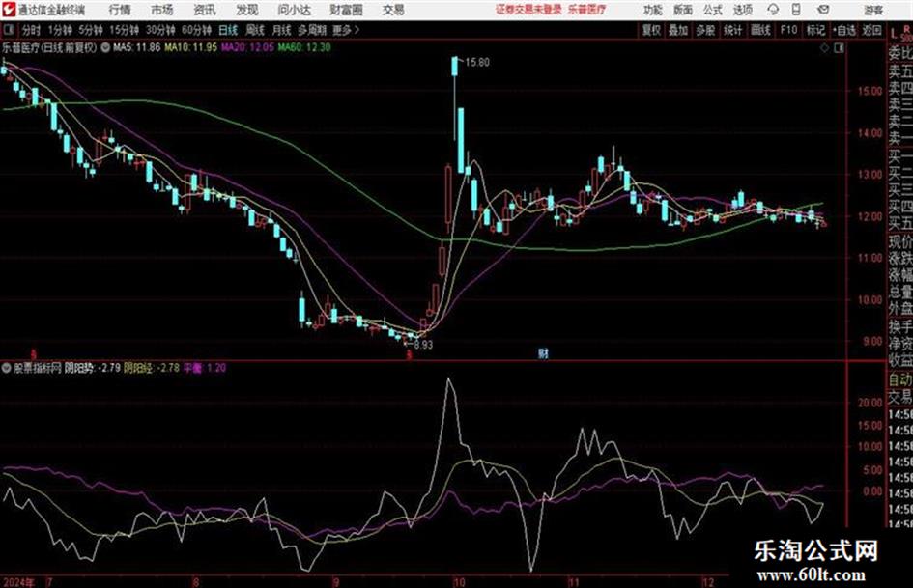The width and height of the screenshot is (913, 588).
Task: Click the MA60: 12.30 indicator value
Action: pos(304,47)
